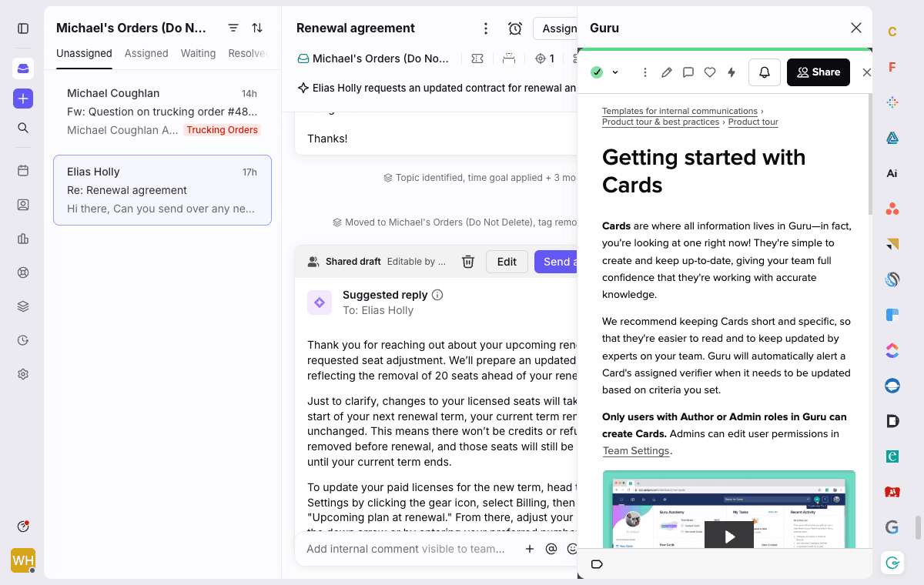
Task: Open the Waiting tab
Action: (x=198, y=53)
